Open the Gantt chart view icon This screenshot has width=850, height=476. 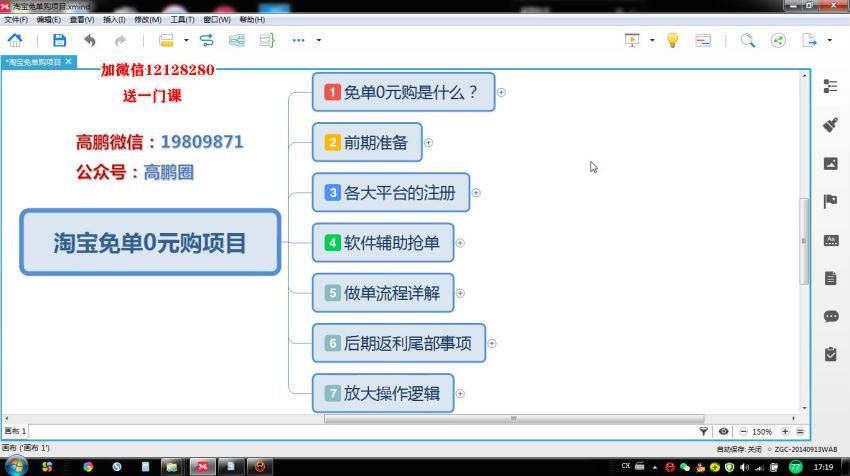tap(703, 40)
